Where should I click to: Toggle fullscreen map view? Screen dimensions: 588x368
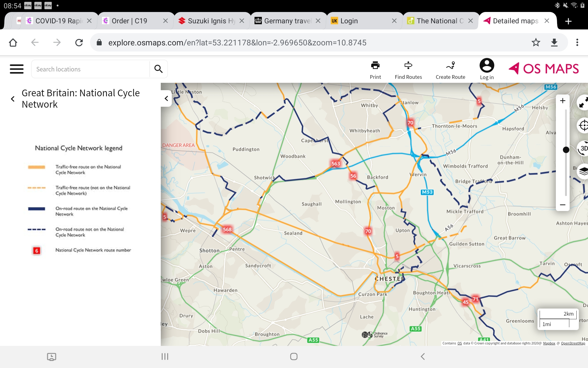[583, 102]
